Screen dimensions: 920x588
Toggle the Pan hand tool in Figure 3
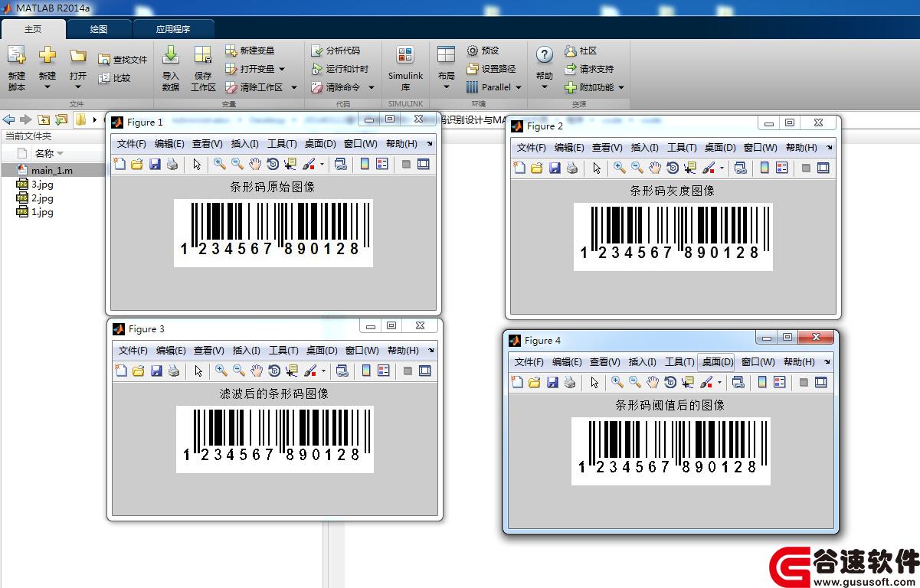[257, 371]
